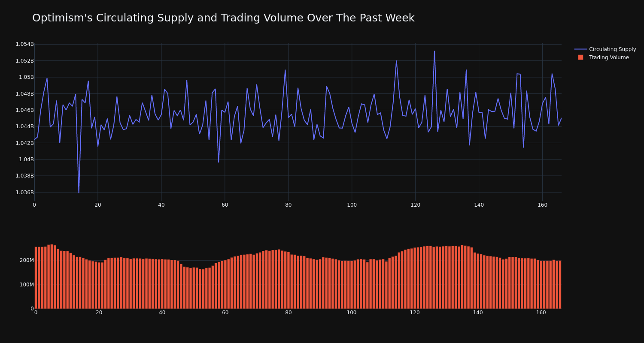Click the 60 tick on volume x-axis
The height and width of the screenshot is (343, 644).
click(225, 313)
